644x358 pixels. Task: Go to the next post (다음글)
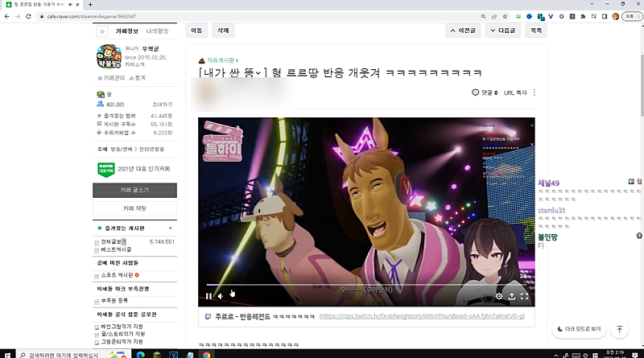502,31
